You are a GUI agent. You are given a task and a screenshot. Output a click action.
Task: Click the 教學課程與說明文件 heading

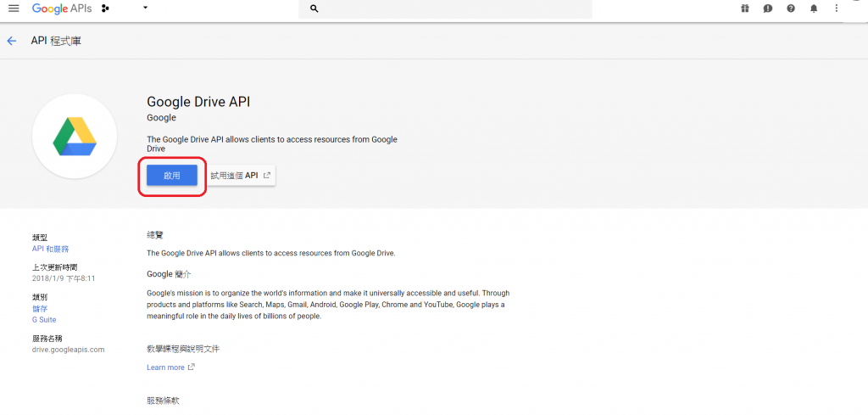point(183,349)
